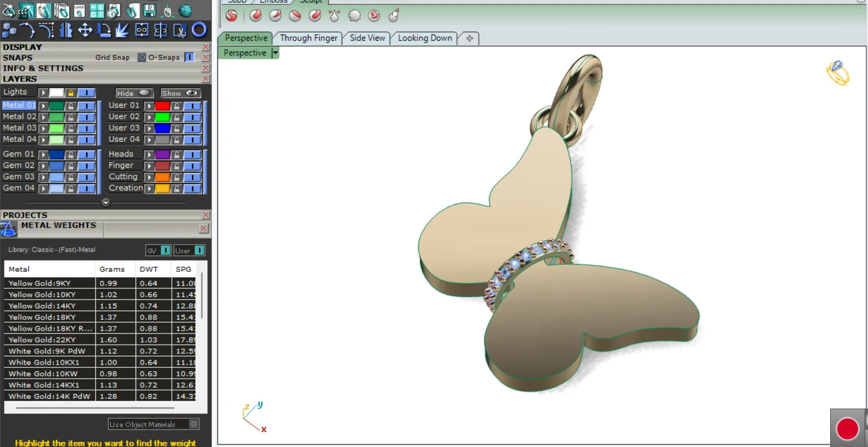Select the Explode tool icon
Screen dimensions: 868x447
click(122, 30)
